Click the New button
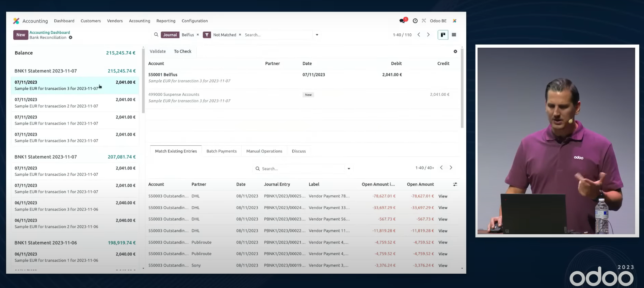Image resolution: width=644 pixels, height=288 pixels. pos(21,35)
